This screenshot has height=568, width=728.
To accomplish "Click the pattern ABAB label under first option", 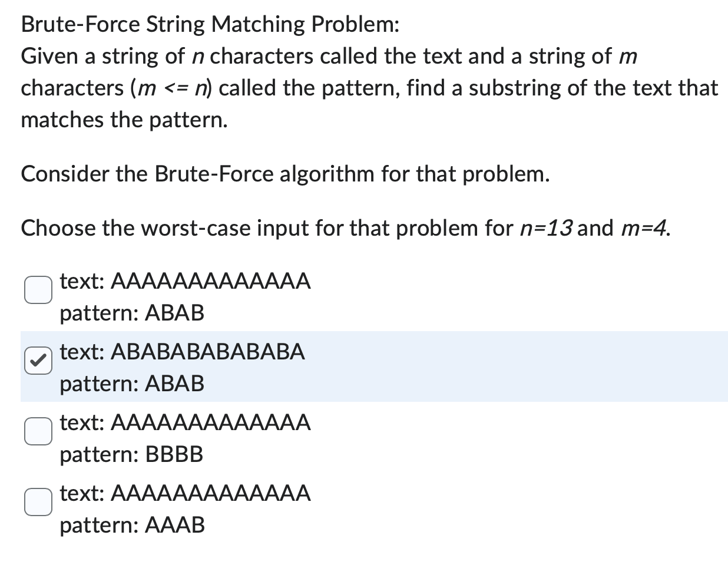I will [131, 313].
